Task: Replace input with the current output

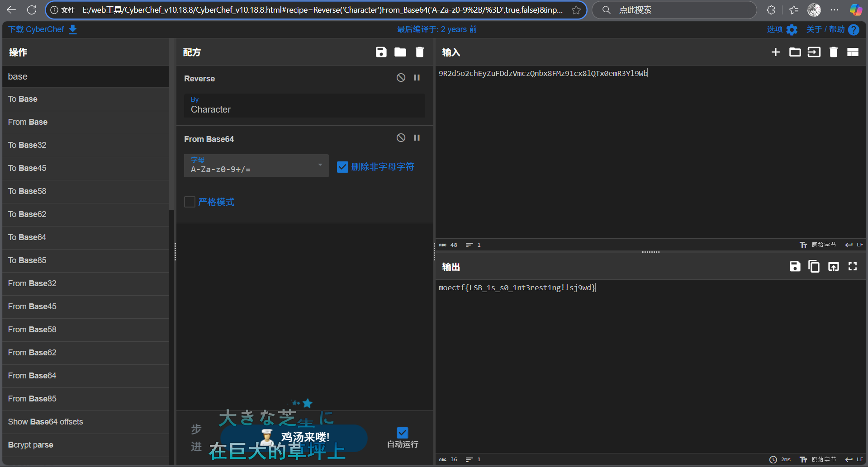Action: 834,266
